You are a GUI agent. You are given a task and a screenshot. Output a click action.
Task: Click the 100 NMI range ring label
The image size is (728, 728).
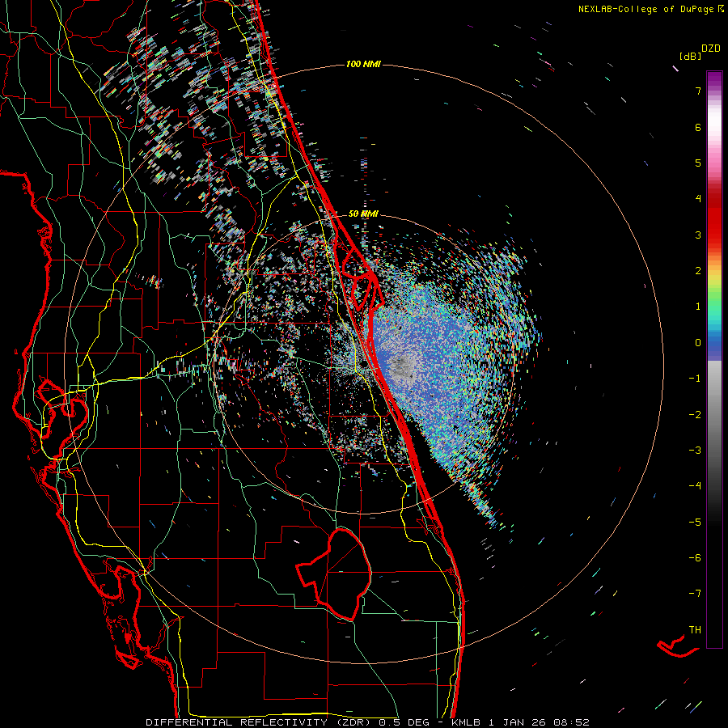[363, 64]
